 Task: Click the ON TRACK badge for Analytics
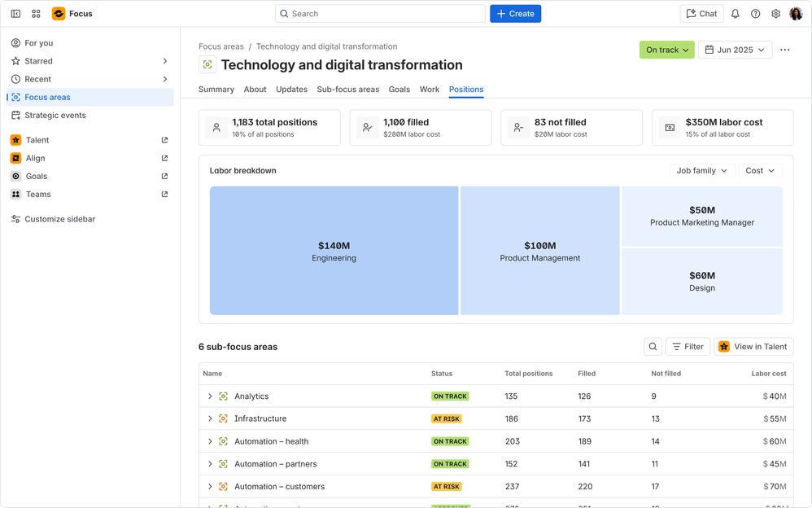point(450,396)
